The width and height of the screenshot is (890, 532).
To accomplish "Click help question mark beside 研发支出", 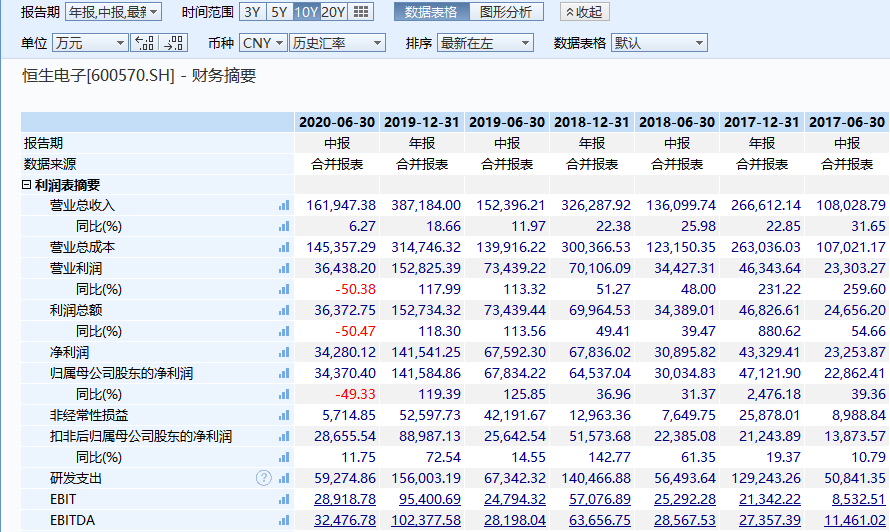I will (x=263, y=478).
